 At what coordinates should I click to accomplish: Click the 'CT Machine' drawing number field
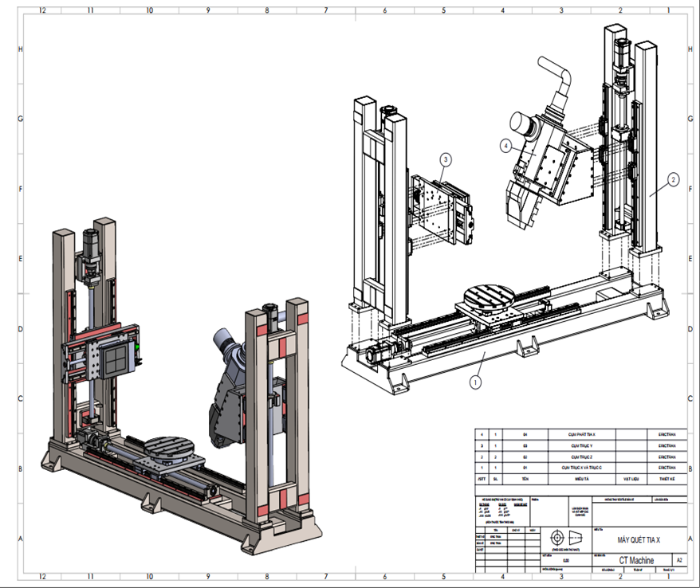pyautogui.click(x=635, y=560)
